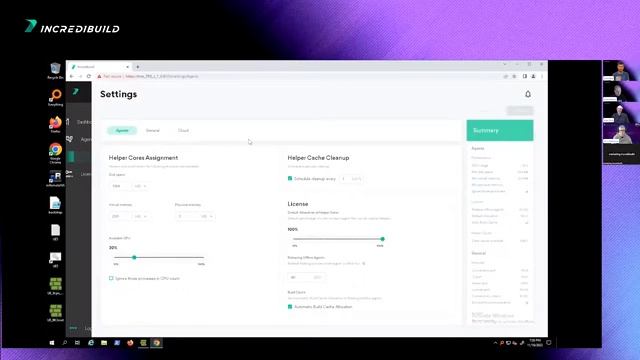Click the Windows Start button

(x=52, y=343)
